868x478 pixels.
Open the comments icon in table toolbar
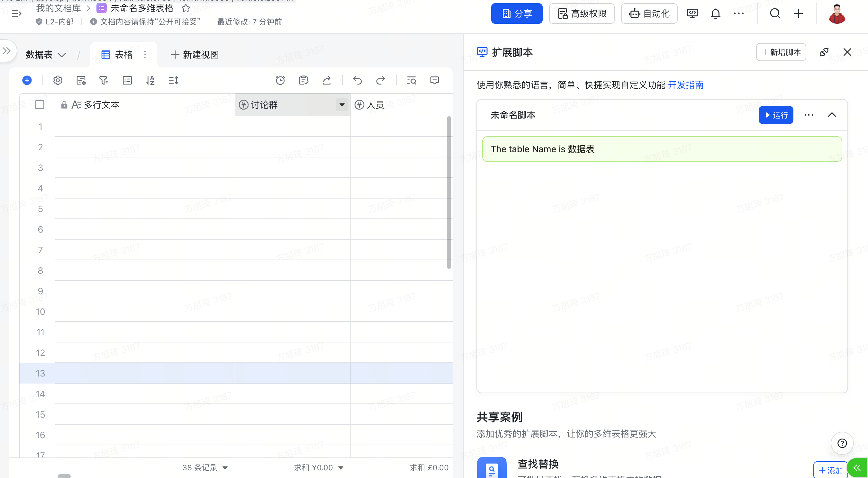click(x=435, y=80)
